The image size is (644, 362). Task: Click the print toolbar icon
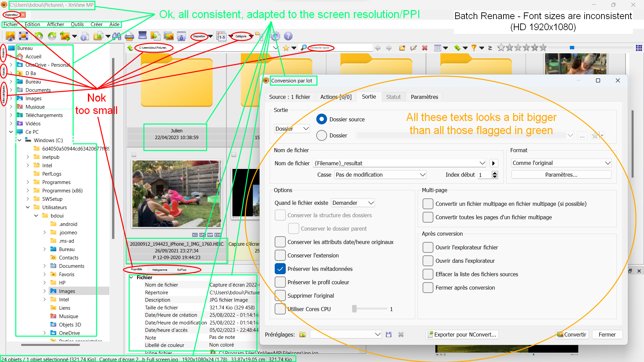tap(129, 36)
